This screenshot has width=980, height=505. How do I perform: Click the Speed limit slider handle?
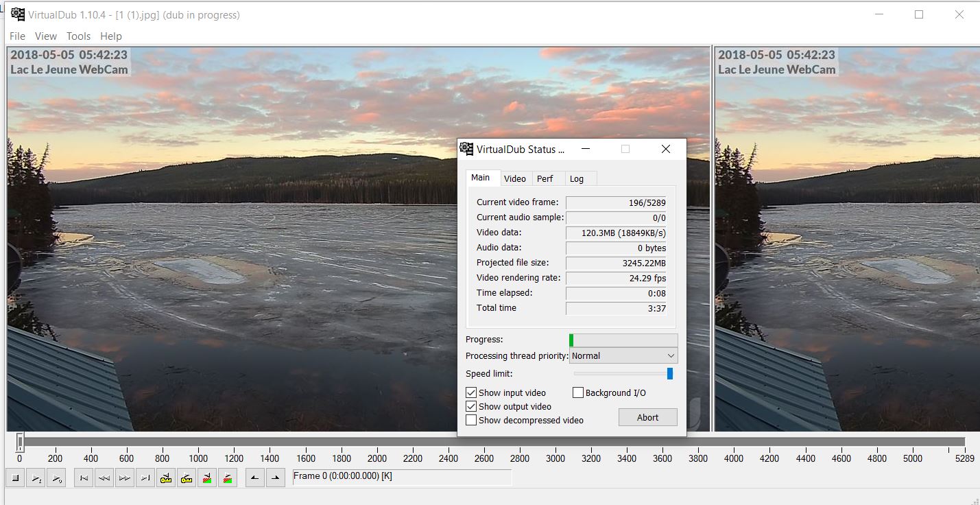[670, 373]
